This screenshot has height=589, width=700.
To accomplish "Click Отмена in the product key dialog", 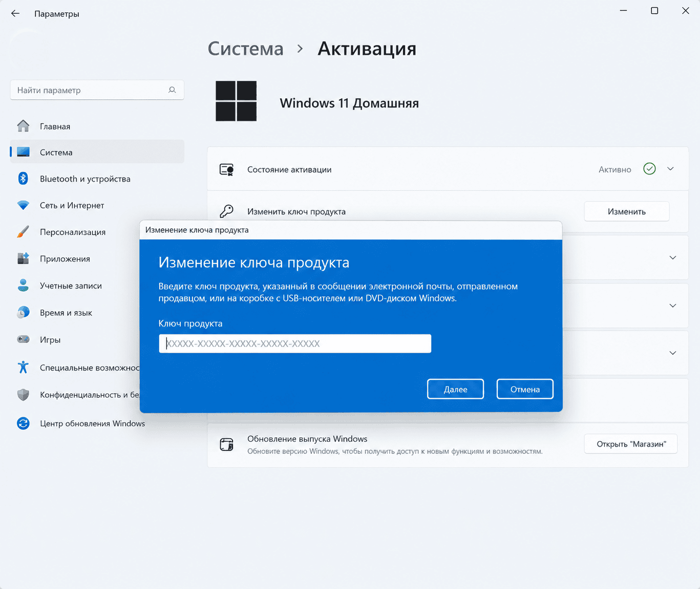I will click(525, 389).
